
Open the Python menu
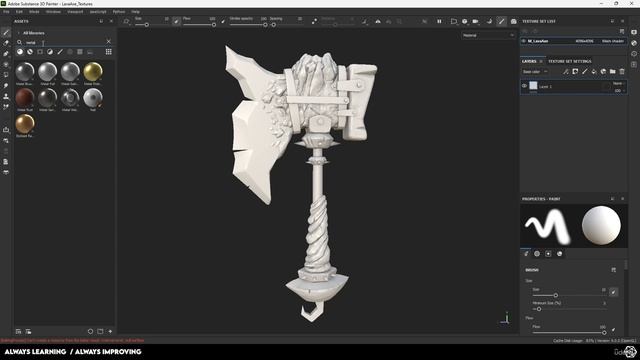[119, 12]
